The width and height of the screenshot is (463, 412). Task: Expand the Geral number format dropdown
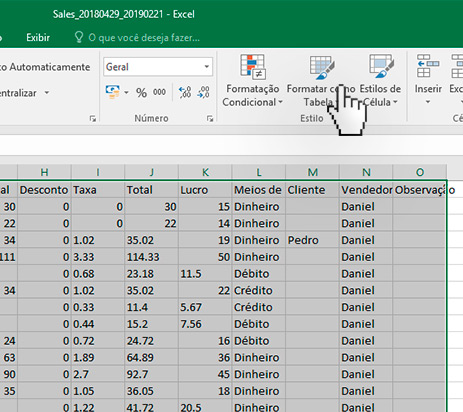tap(207, 67)
